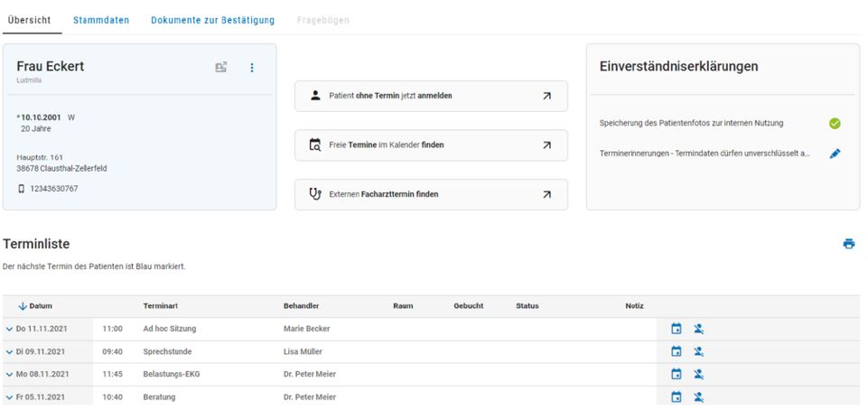This screenshot has width=868, height=420.
Task: Open Dokumente zur Bestätigung tab
Action: (x=213, y=19)
